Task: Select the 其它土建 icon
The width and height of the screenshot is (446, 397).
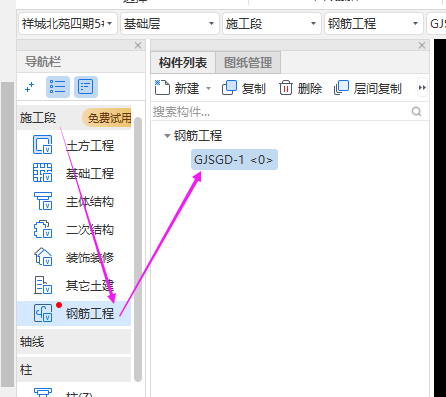Action: click(x=43, y=285)
